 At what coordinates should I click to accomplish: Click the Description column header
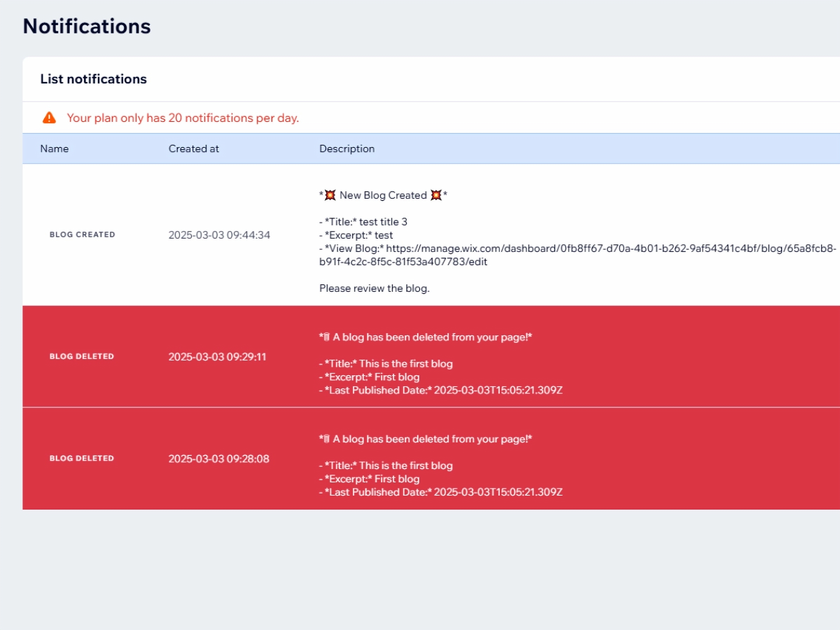pos(347,148)
